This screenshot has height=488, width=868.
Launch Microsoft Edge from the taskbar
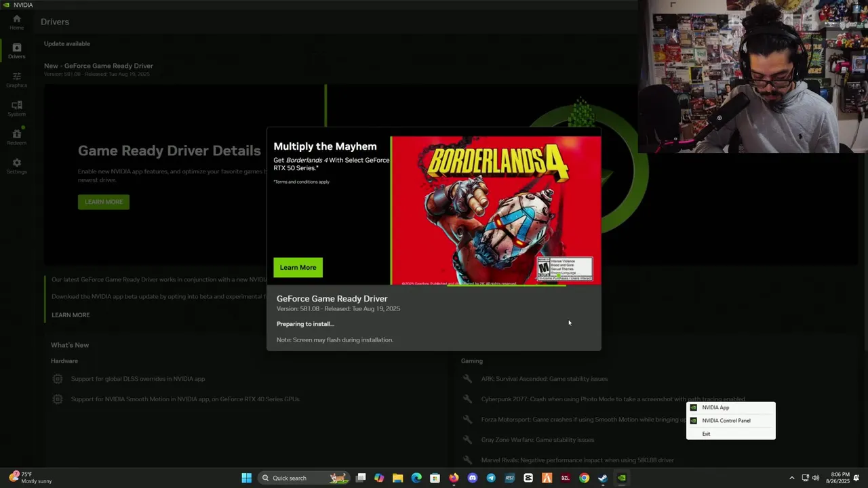tap(416, 478)
